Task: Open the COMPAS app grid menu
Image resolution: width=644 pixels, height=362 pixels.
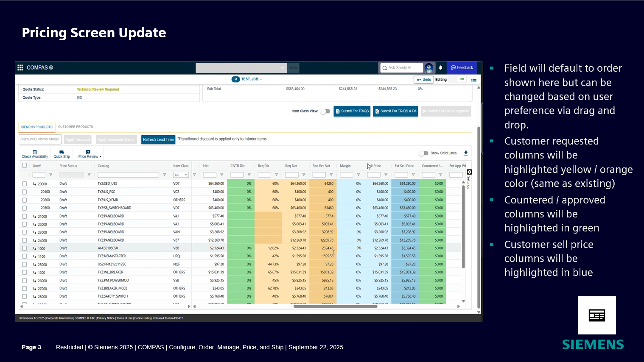Action: point(20,67)
